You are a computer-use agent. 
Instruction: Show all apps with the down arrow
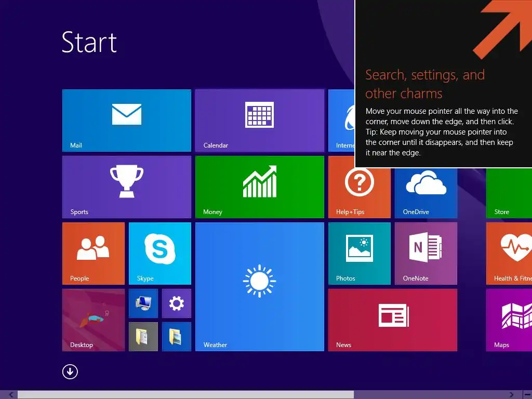tap(70, 371)
